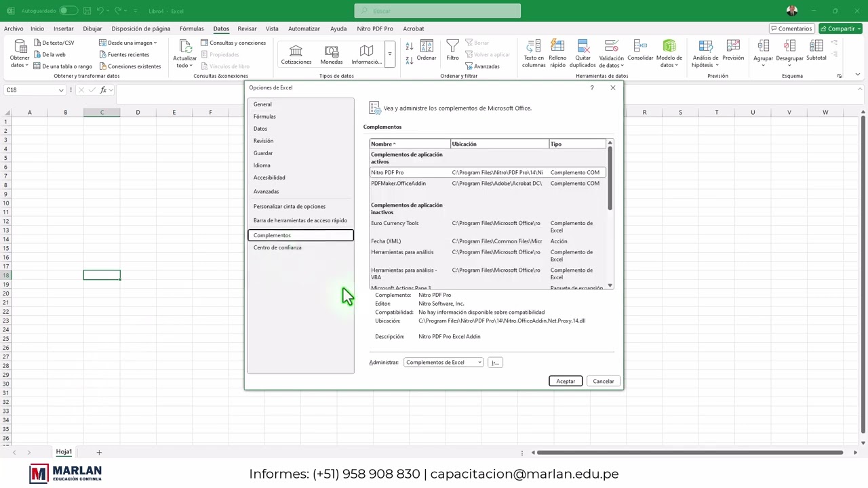The height and width of the screenshot is (488, 868).
Task: Select Fecha (XML) add-in row
Action: [x=488, y=241]
